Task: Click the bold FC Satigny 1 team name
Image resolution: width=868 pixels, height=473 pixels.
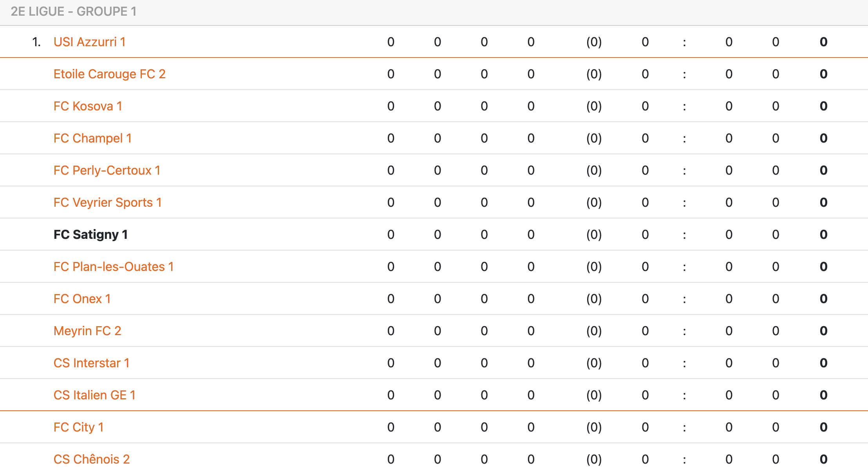Action: point(90,235)
